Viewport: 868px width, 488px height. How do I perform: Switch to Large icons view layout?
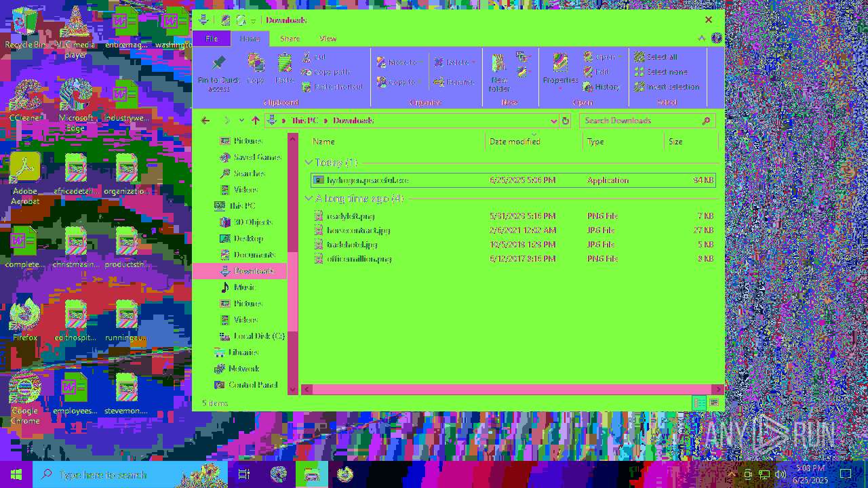[x=714, y=403]
